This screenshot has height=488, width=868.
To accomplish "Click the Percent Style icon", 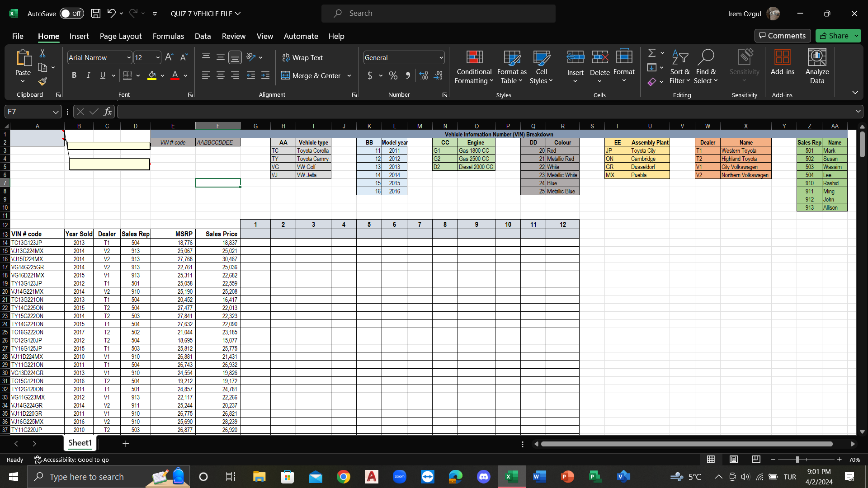I will (x=393, y=75).
